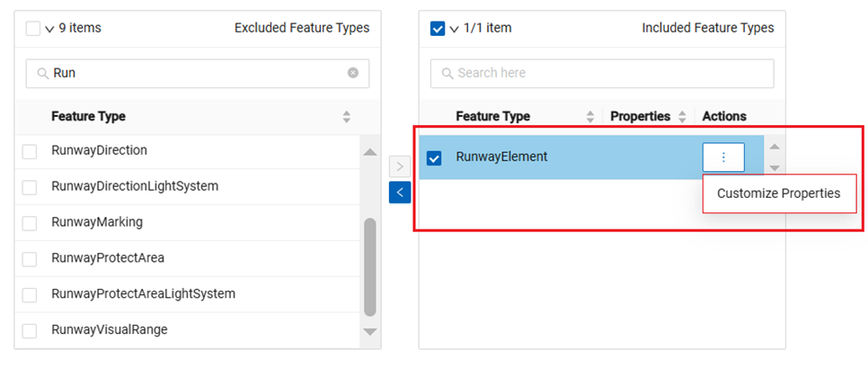Click the RunwayDirection row text
Screen dimensions: 868x368
click(x=99, y=150)
